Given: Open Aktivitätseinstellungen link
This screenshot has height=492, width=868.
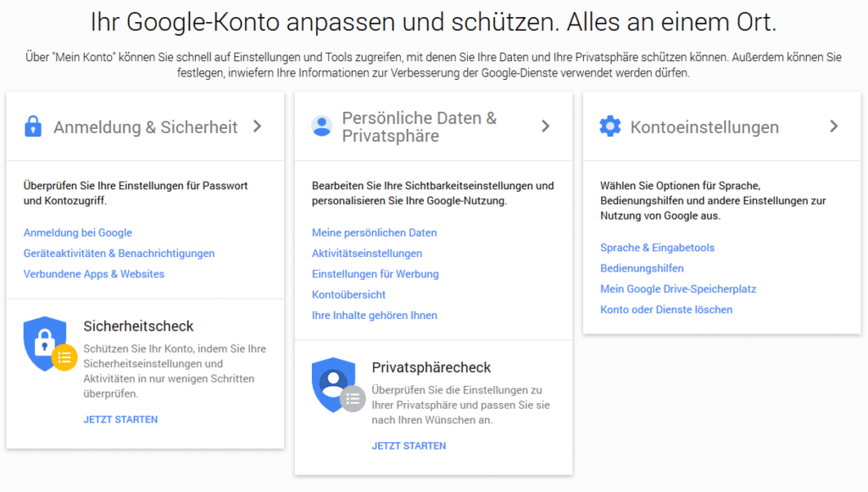Looking at the screenshot, I should point(366,253).
